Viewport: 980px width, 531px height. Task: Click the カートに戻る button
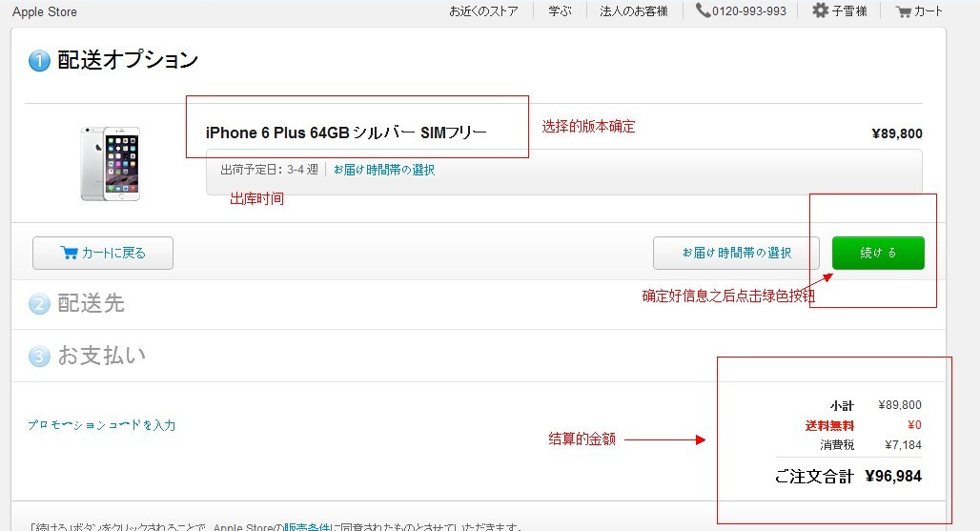103,253
